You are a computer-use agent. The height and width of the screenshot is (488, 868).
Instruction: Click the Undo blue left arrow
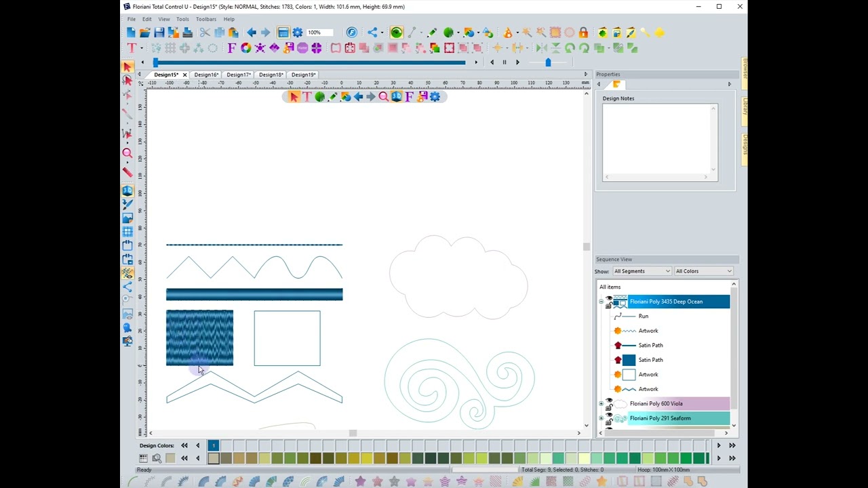click(x=252, y=33)
